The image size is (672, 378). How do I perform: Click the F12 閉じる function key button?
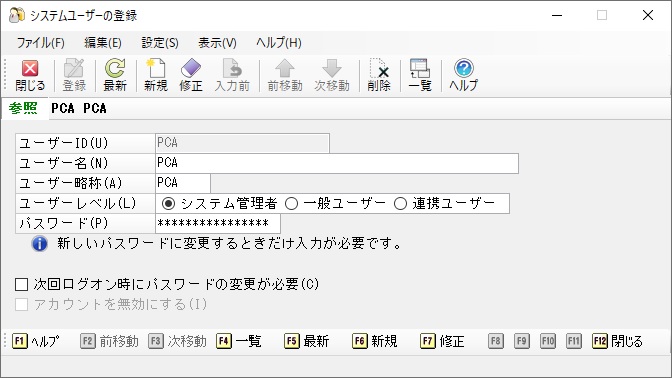click(x=618, y=341)
